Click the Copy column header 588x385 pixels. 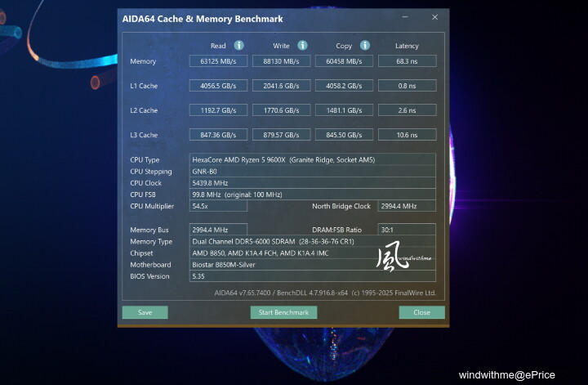tap(344, 46)
